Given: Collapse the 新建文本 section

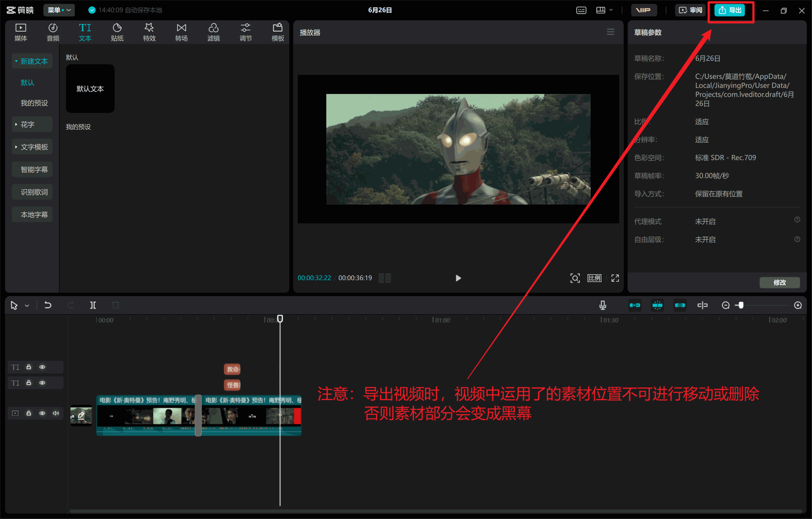Looking at the screenshot, I should [x=32, y=61].
